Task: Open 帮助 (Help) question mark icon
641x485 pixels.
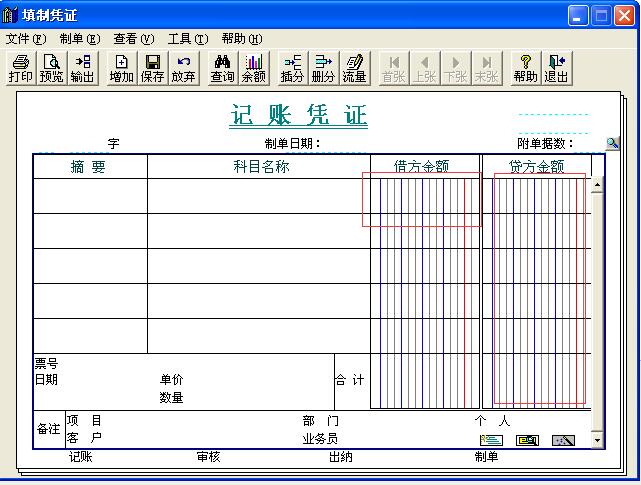Action: click(x=526, y=68)
